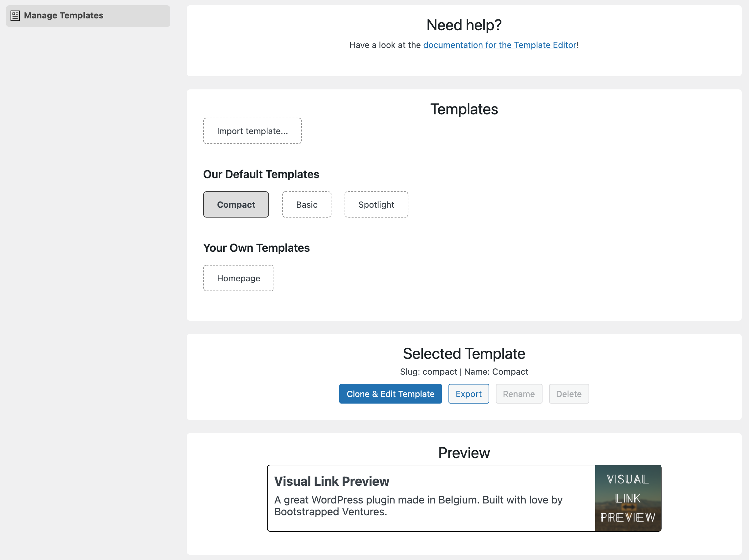Open the Manage Templates menu item
The width and height of the screenshot is (749, 560).
(88, 16)
